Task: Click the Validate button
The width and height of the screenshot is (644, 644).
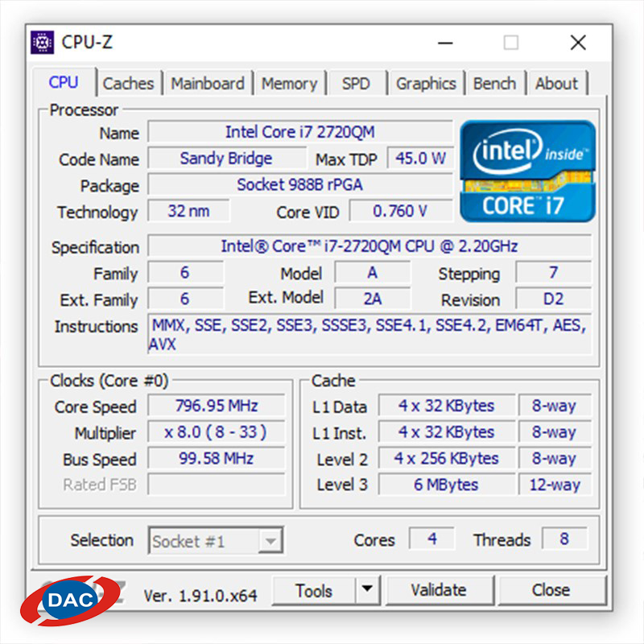Action: [439, 590]
